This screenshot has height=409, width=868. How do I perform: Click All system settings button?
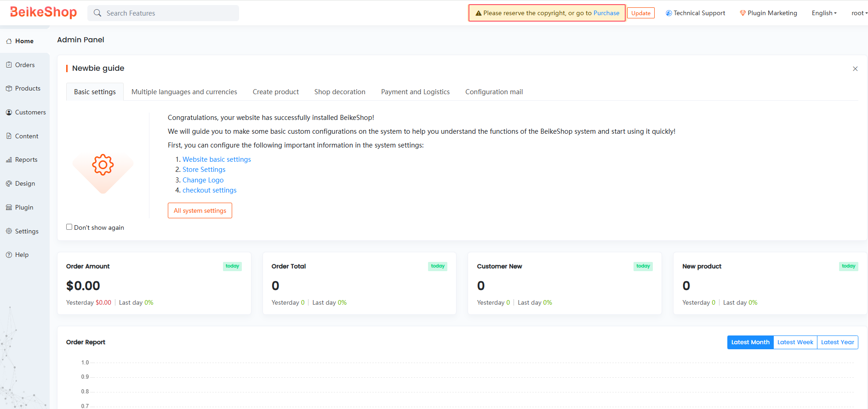[200, 210]
